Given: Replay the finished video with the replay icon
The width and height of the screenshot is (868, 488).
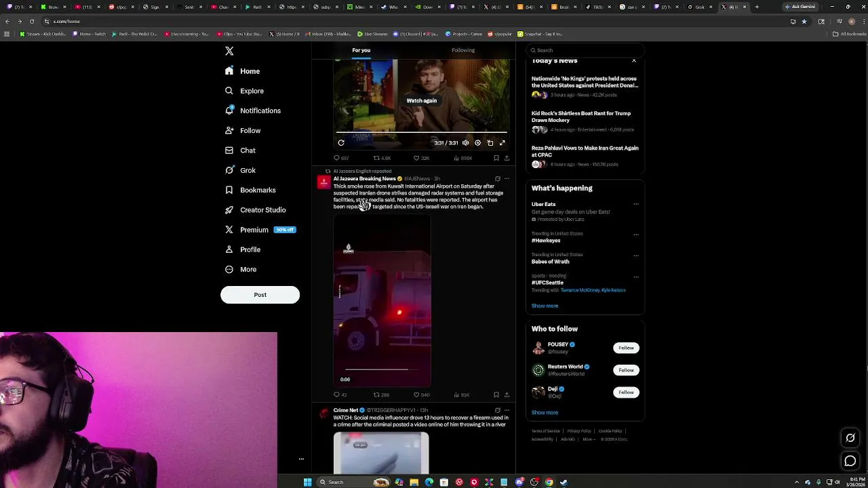Looking at the screenshot, I should pos(341,143).
